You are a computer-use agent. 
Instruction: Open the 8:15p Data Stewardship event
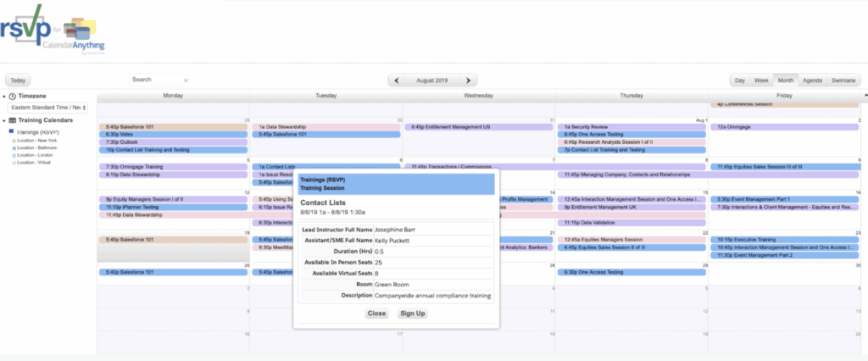tap(173, 175)
